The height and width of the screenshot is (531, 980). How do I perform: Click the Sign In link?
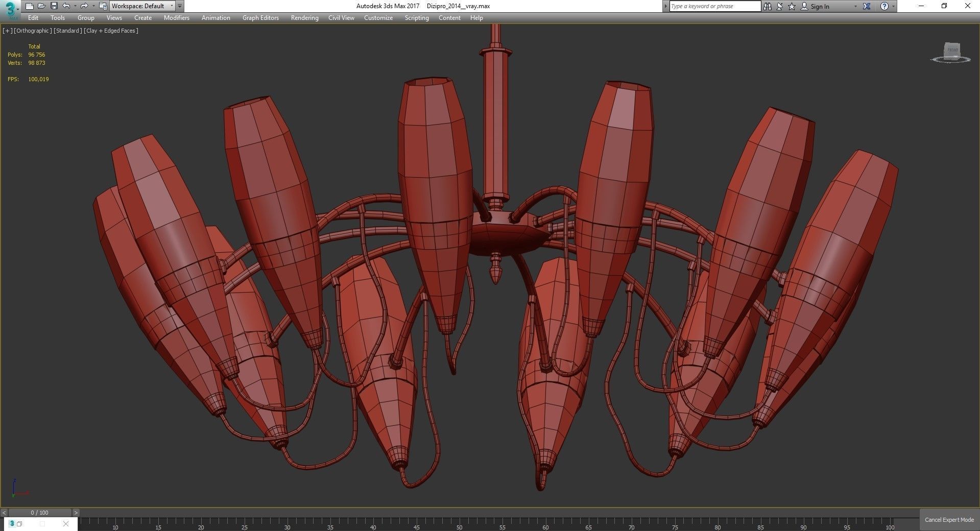pyautogui.click(x=820, y=7)
